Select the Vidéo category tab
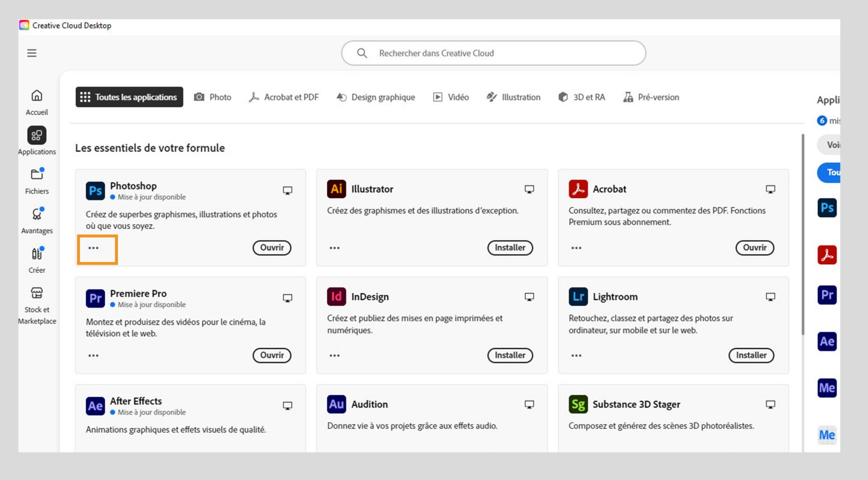This screenshot has width=868, height=480. (451, 97)
